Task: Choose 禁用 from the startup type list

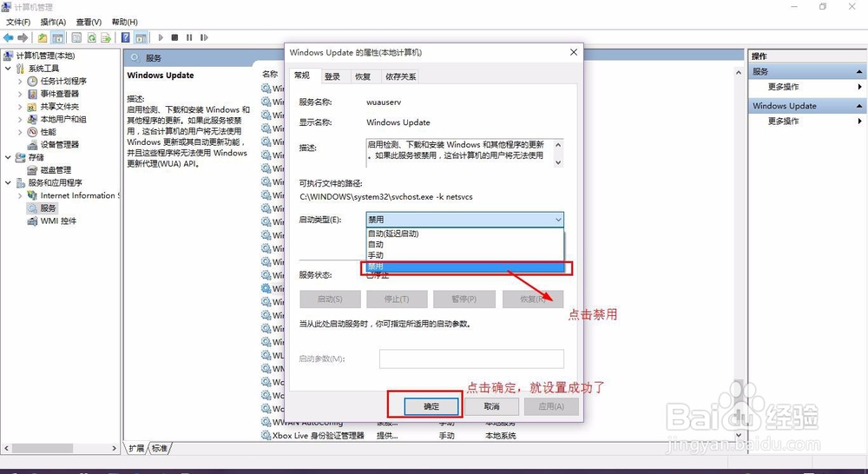Action: [x=465, y=267]
